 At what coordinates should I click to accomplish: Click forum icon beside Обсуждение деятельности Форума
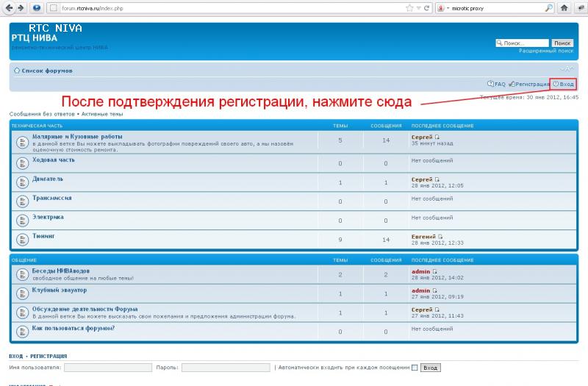click(22, 313)
